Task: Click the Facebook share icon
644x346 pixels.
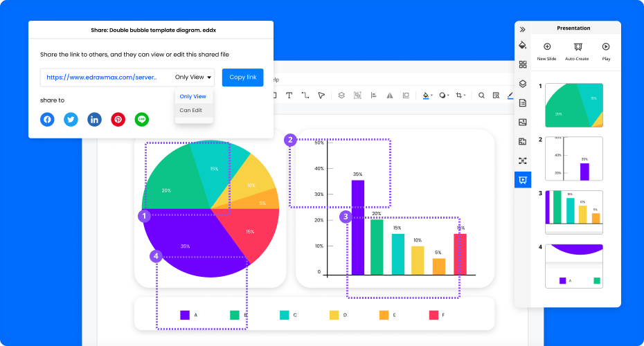Action: tap(47, 120)
